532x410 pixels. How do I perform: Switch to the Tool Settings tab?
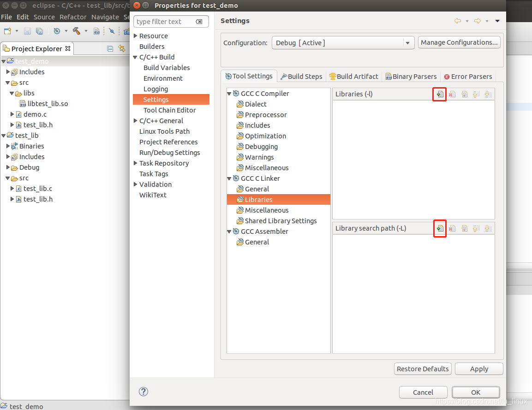[x=249, y=76]
